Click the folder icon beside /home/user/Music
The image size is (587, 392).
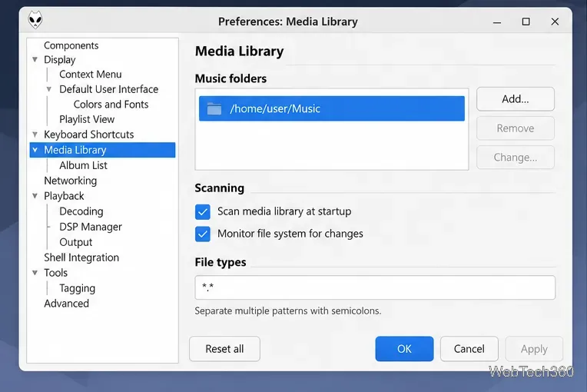tap(214, 108)
